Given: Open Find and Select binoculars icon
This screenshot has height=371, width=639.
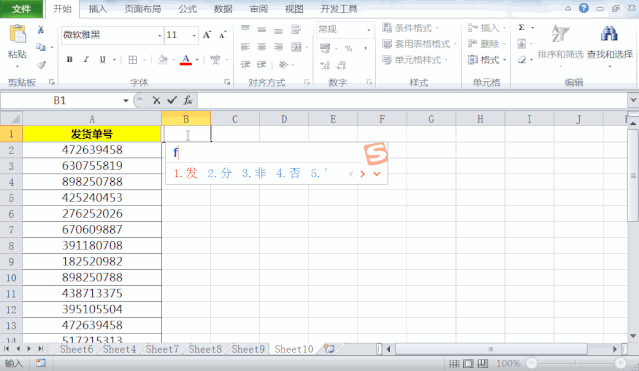Looking at the screenshot, I should point(609,33).
